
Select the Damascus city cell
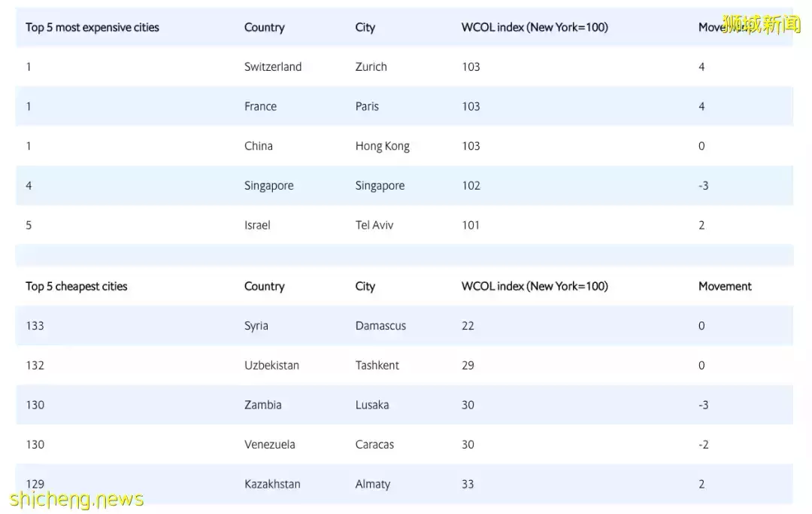(380, 326)
